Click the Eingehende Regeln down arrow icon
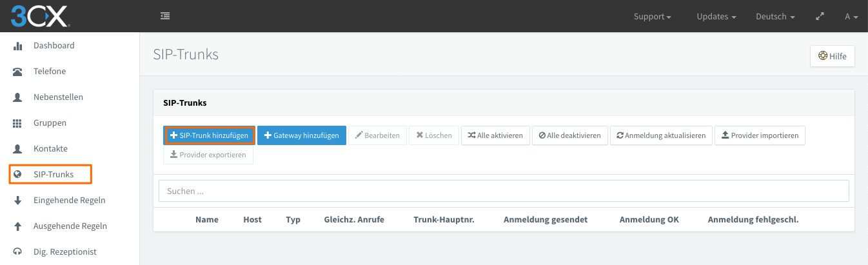Image resolution: width=868 pixels, height=265 pixels. 18,201
